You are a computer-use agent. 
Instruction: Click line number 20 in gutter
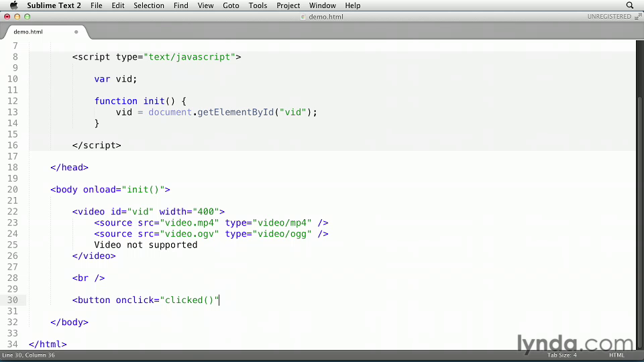coord(13,190)
